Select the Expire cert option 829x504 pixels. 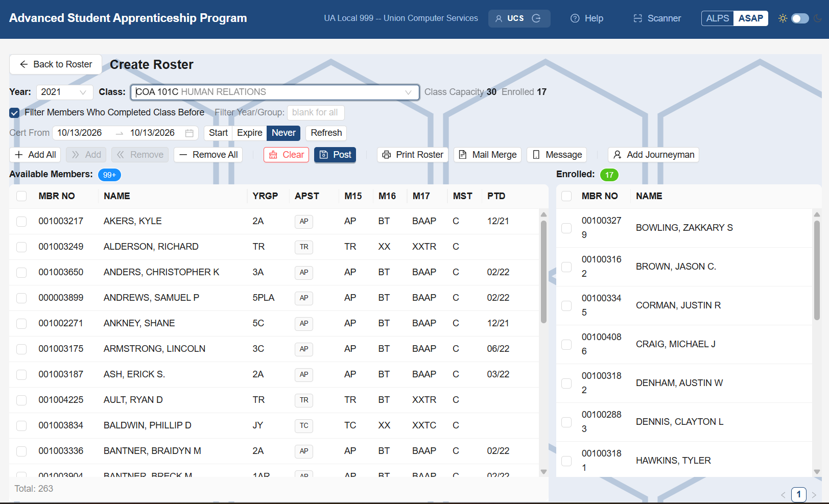coord(250,133)
